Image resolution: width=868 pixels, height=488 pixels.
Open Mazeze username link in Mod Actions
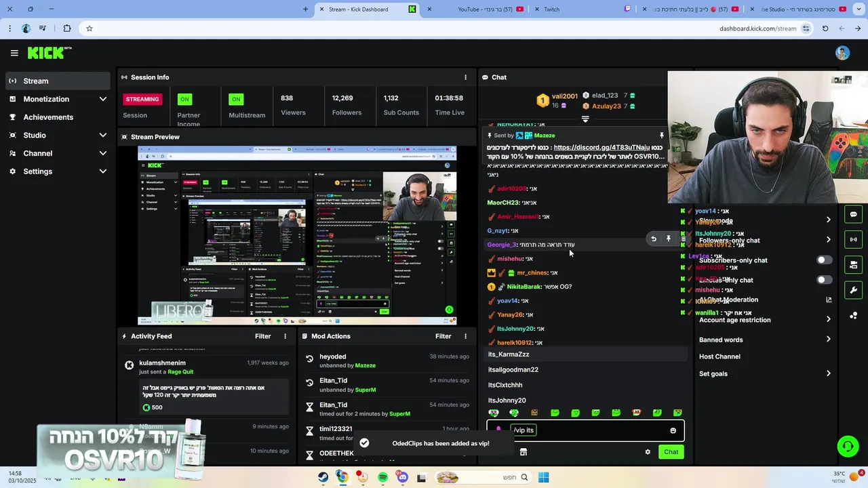[365, 365]
